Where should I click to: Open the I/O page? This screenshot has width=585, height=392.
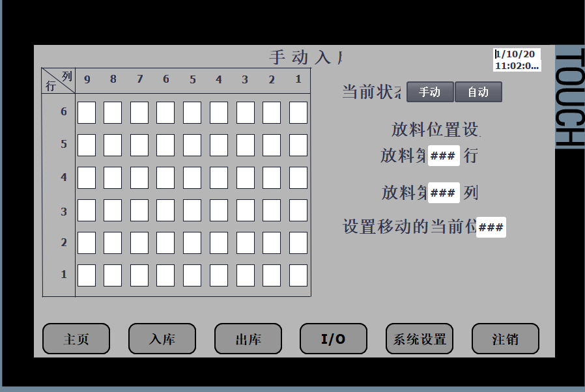coord(334,339)
